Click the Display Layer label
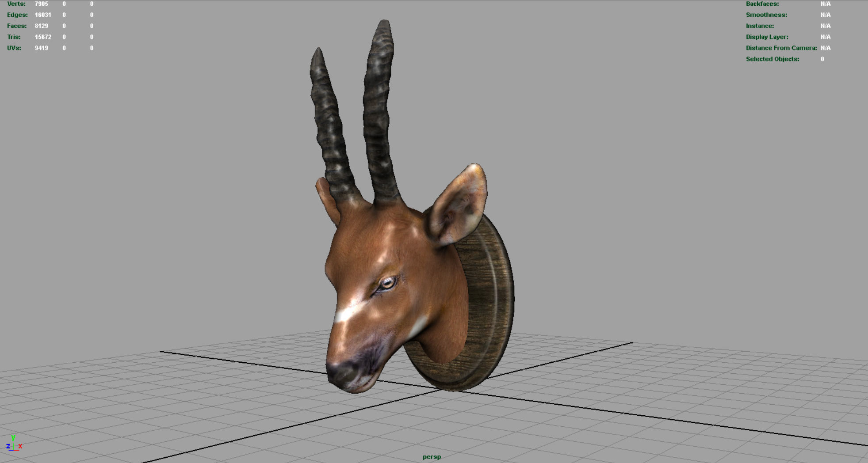Image resolution: width=868 pixels, height=463 pixels. [x=767, y=37]
